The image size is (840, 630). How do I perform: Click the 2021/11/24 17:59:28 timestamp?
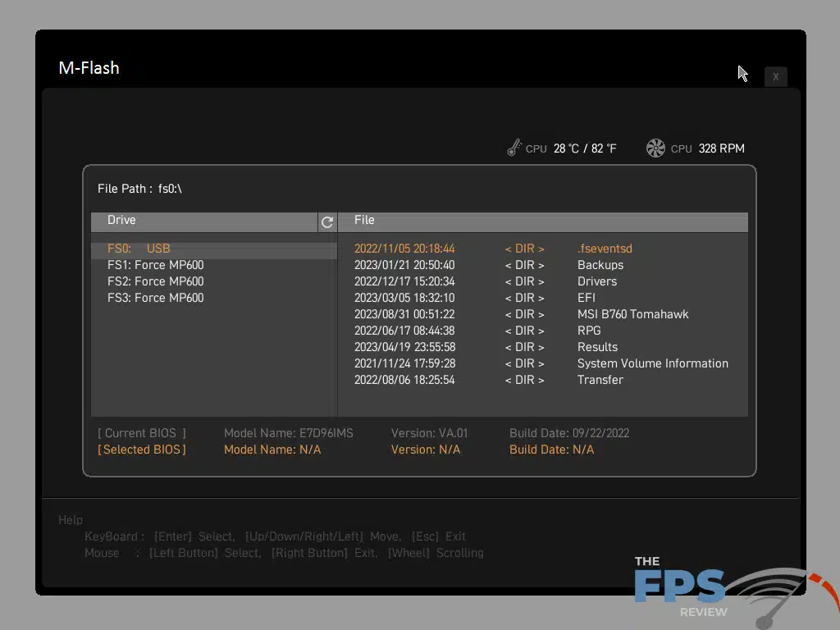(x=404, y=363)
